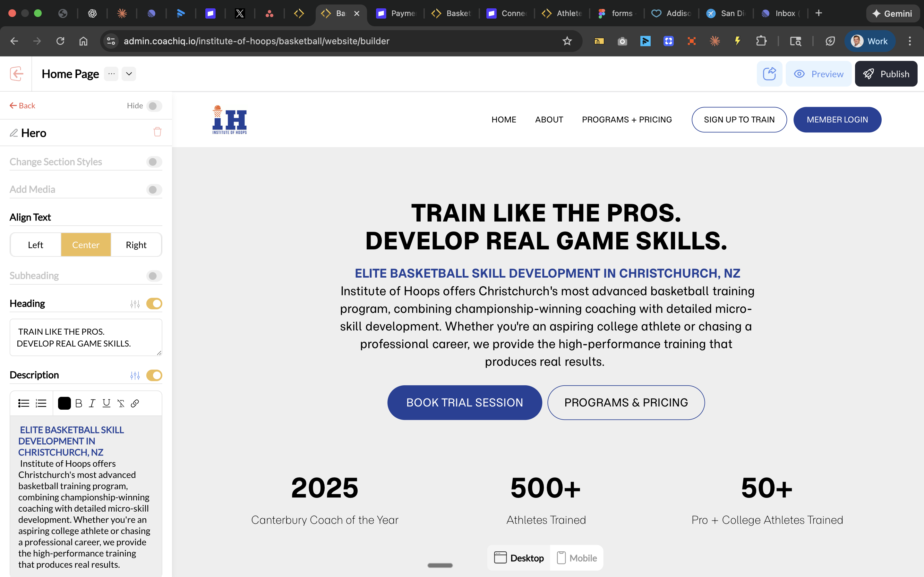Apply strikethrough formatting in the Description editor

(121, 403)
